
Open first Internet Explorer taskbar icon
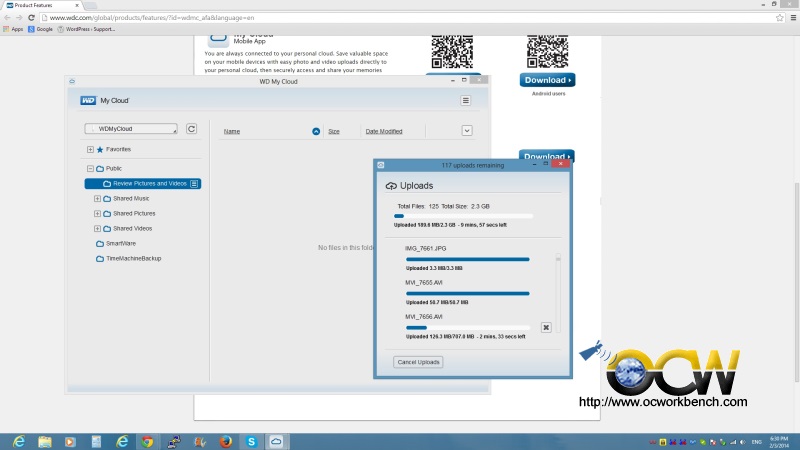point(19,441)
